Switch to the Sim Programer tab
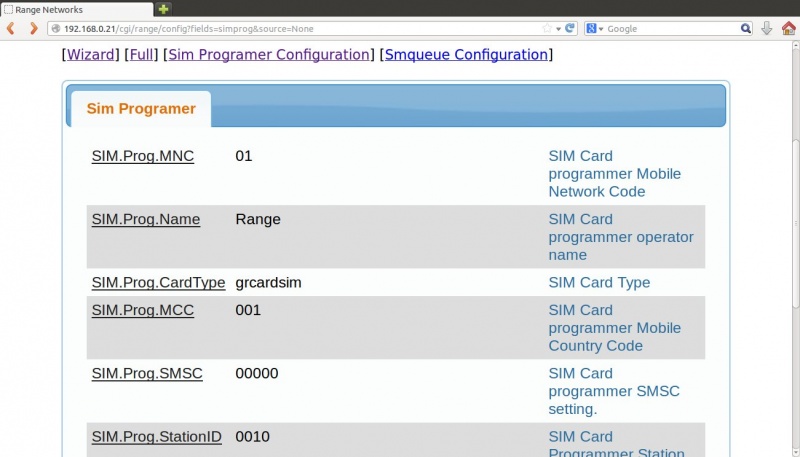800x457 pixels. (x=141, y=109)
